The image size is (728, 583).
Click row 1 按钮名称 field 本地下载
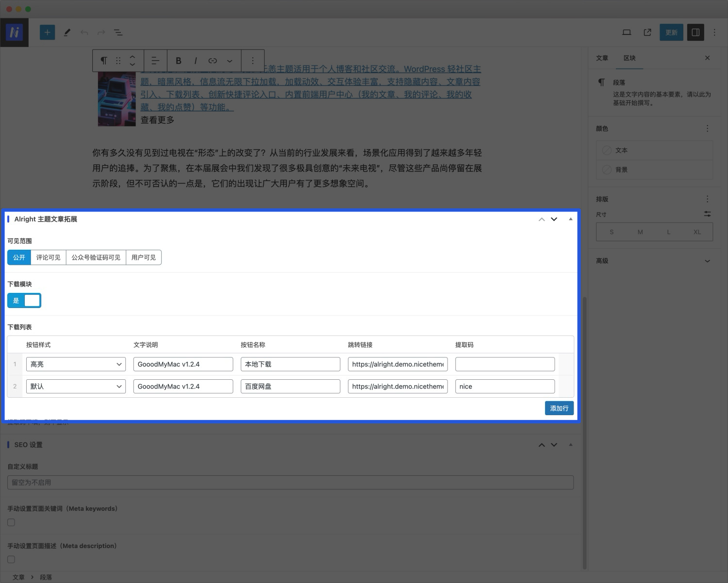[290, 364]
